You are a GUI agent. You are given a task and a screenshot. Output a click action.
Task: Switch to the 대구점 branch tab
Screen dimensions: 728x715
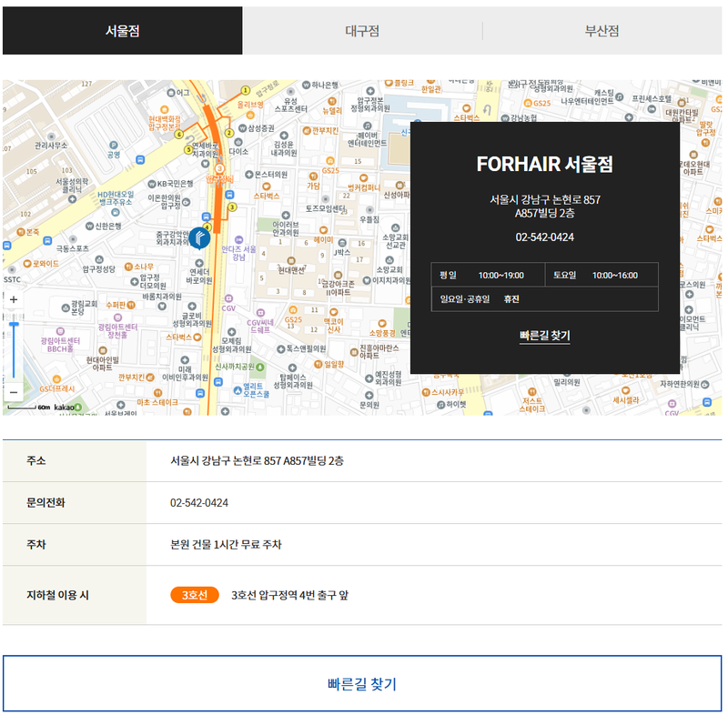362,31
